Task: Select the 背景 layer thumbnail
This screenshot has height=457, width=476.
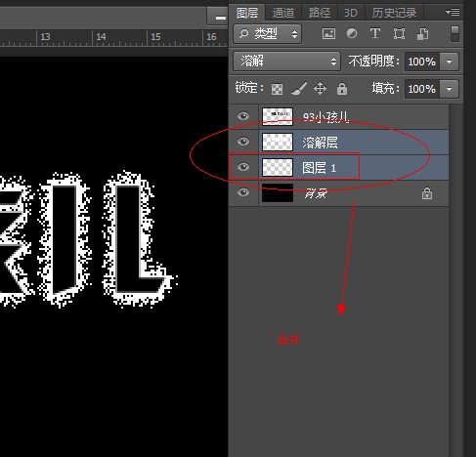Action: coord(278,192)
